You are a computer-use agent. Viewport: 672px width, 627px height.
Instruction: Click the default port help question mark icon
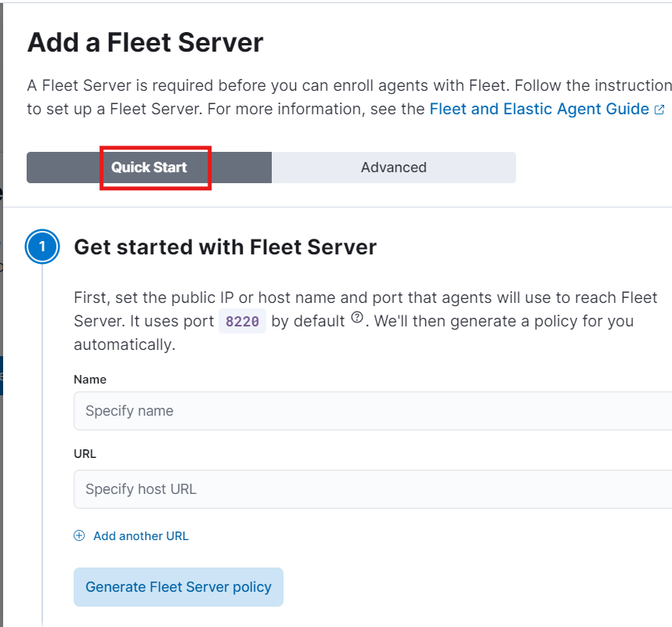[x=357, y=317]
